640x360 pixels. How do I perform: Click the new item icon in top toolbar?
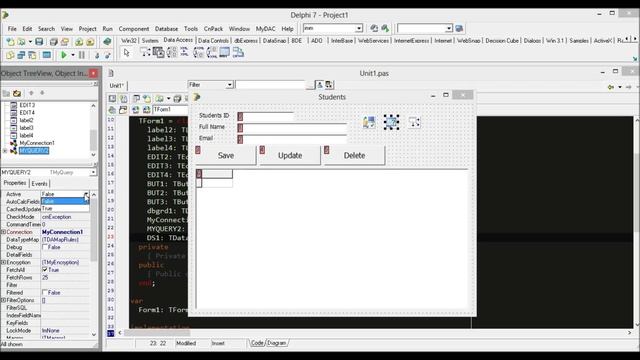point(10,42)
